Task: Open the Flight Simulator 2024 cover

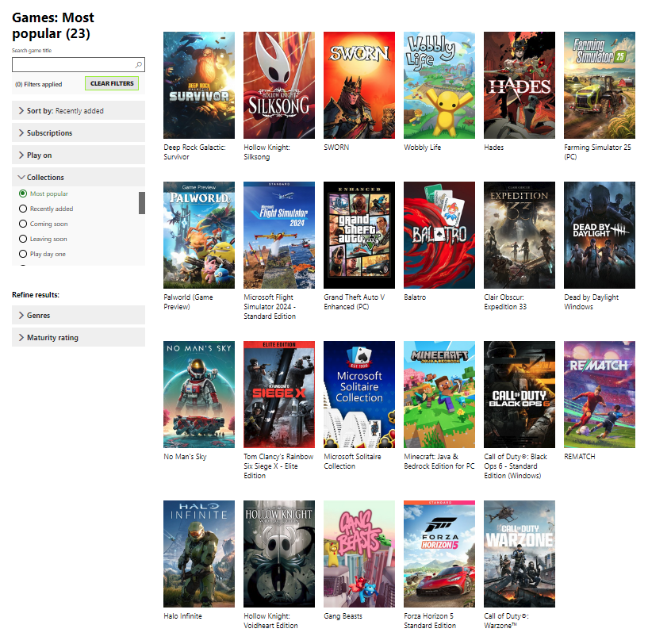Action: click(x=279, y=235)
